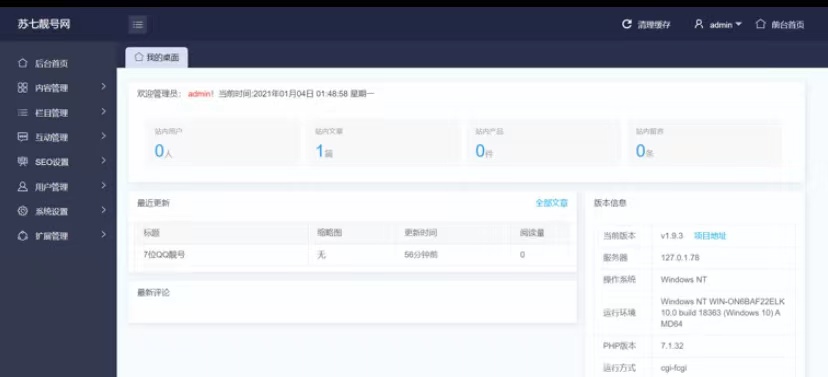The width and height of the screenshot is (828, 377).
Task: Expand the 用户管理 chevron
Action: 104,185
